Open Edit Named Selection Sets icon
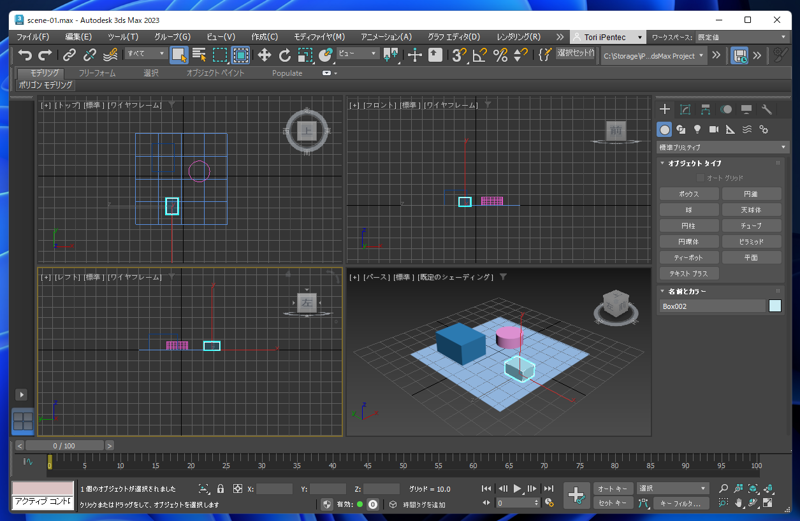800x521 pixels. tap(544, 55)
